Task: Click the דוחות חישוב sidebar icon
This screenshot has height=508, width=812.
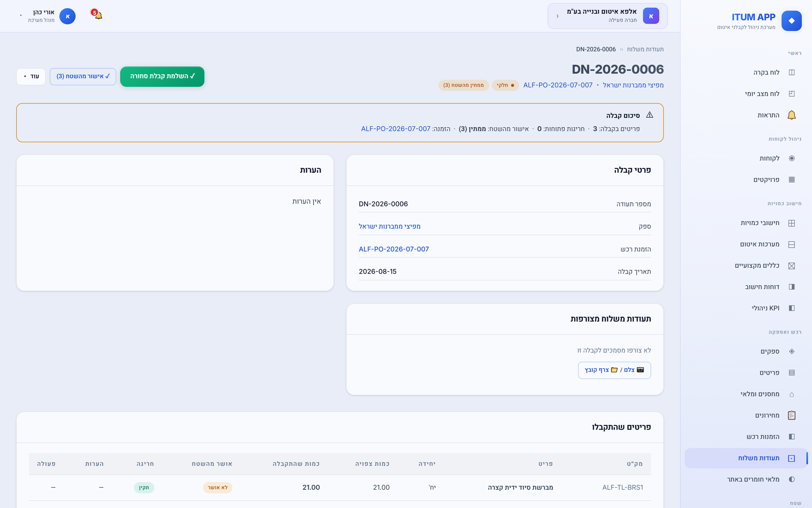Action: (791, 287)
